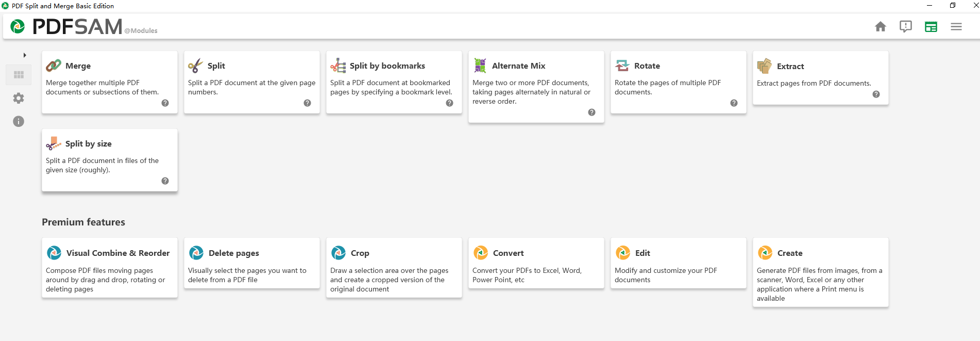Click the Delete pages premium icon
The image size is (980, 341).
pos(196,253)
